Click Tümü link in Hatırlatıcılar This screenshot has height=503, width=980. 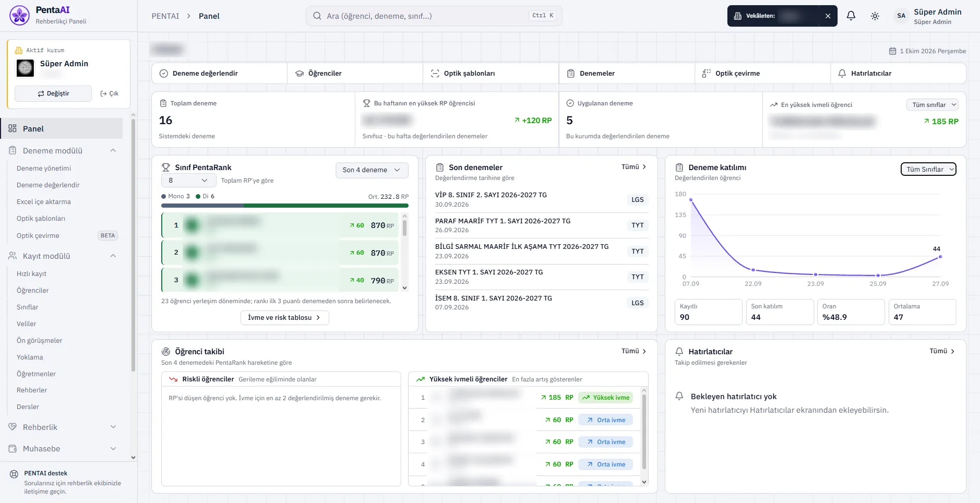pos(942,351)
